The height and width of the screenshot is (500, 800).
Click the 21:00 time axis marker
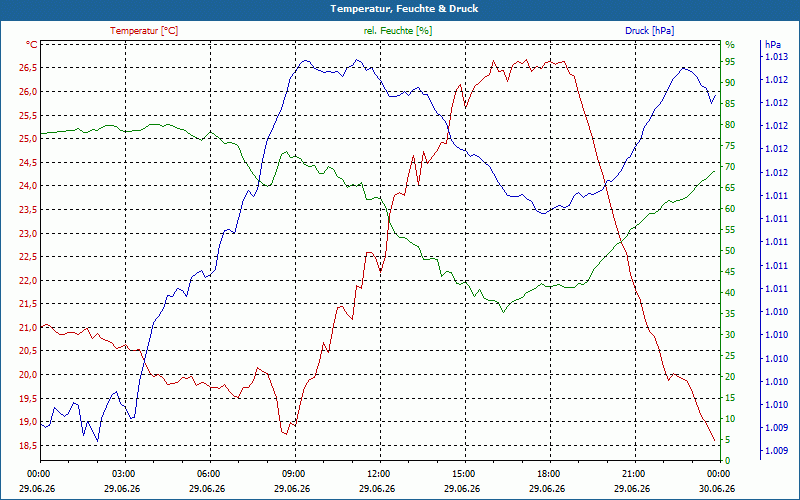(635, 473)
